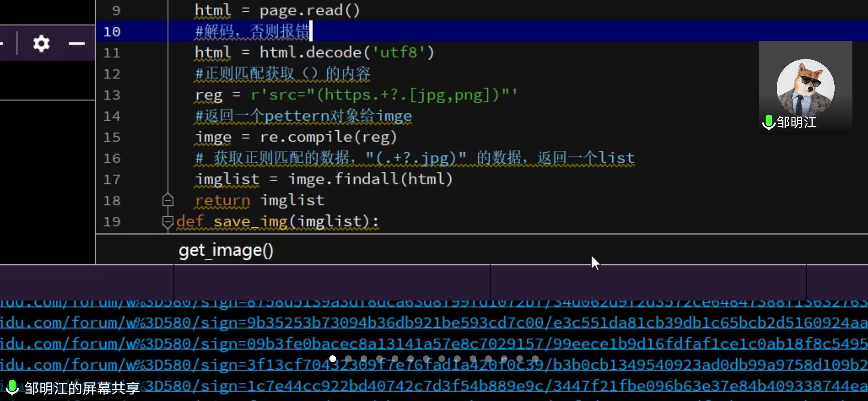Collapse save_img function fold at line 19
The height and width of the screenshot is (401, 868).
point(168,222)
